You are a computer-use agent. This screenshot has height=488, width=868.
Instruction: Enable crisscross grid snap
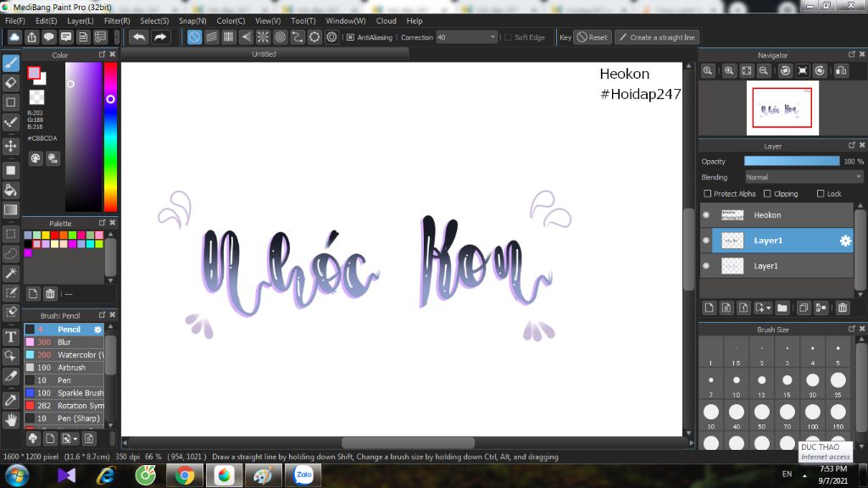click(229, 37)
